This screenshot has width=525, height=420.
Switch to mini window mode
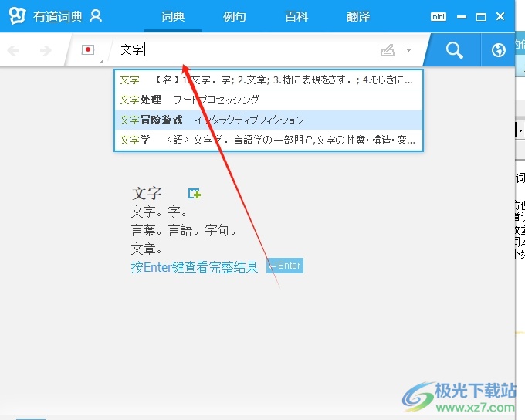tap(439, 16)
